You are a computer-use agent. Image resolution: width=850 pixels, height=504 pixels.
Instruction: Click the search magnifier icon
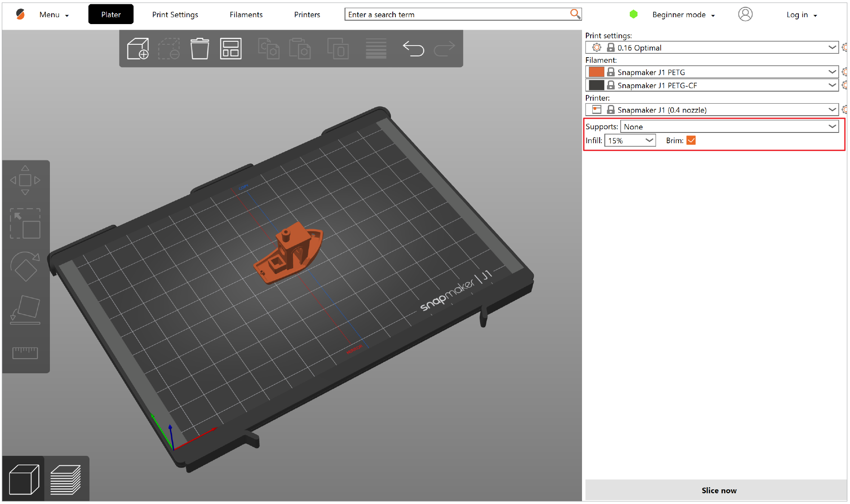click(575, 14)
